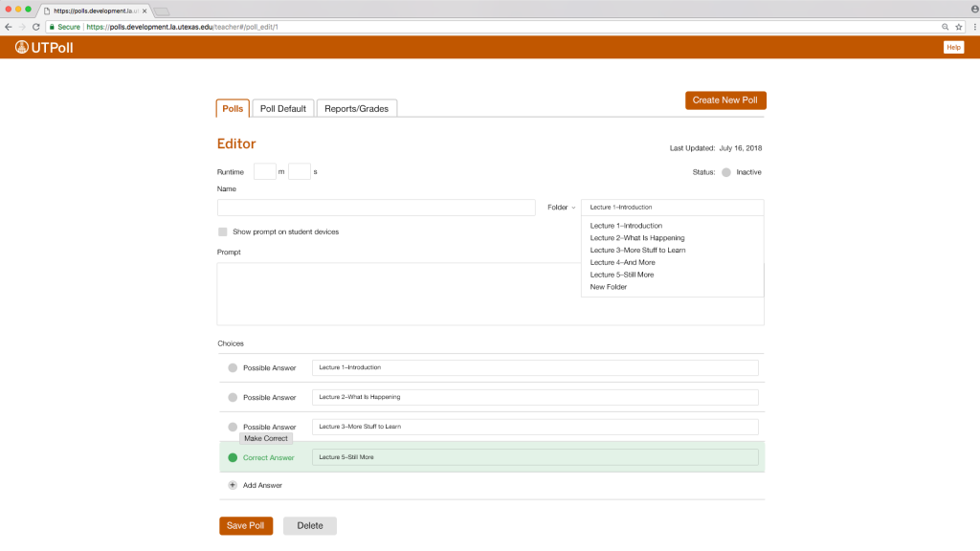Edit third answer Lecture 3 text field
Viewport: 980px width, 551px height.
tap(535, 428)
